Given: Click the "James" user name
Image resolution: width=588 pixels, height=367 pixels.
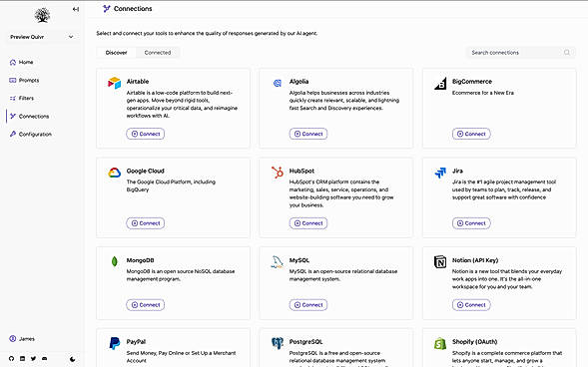Looking at the screenshot, I should [x=27, y=338].
